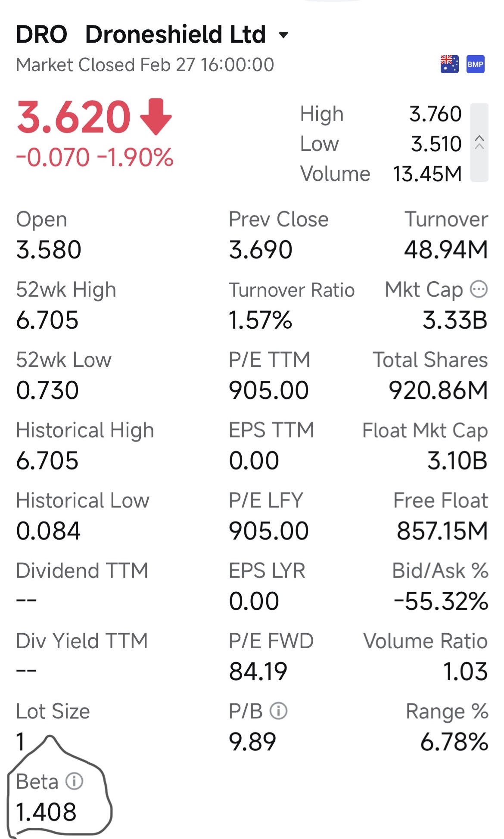Tap the Mkt Cap label
Screen dimensions: 504x839
pyautogui.click(x=424, y=290)
